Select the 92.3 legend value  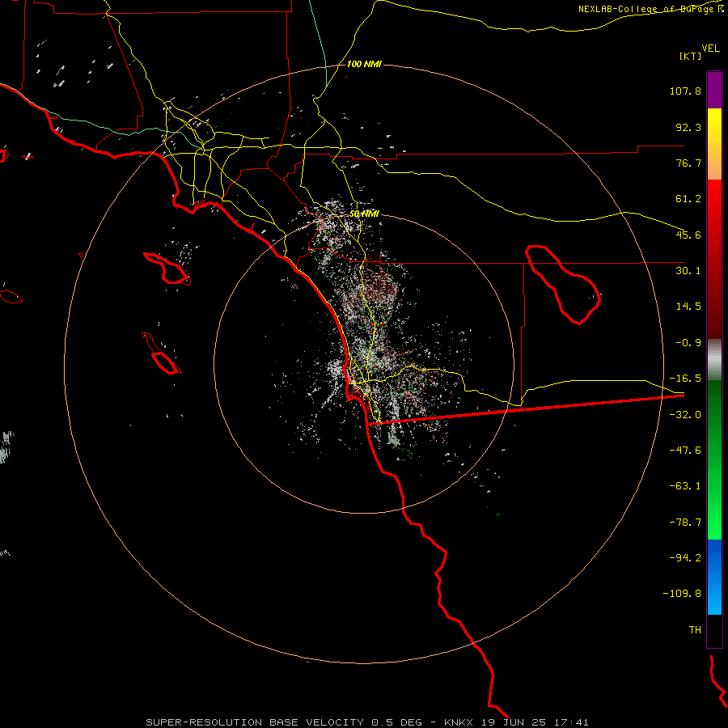click(688, 127)
